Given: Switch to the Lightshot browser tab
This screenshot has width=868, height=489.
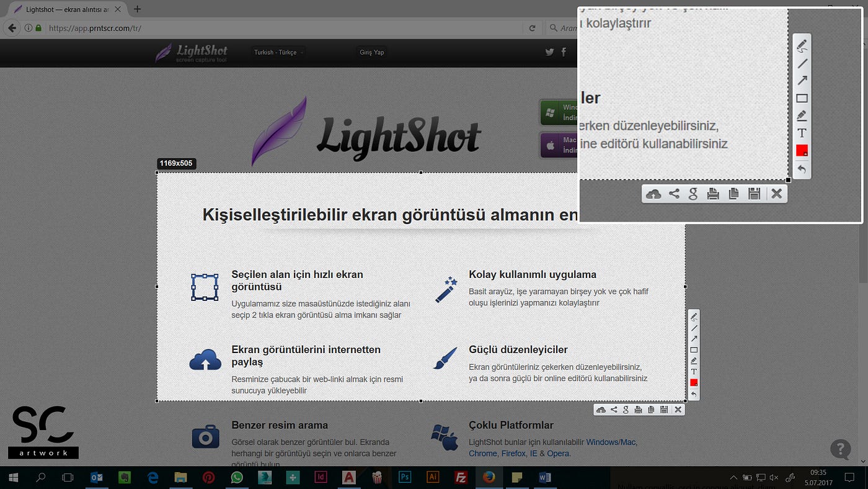Looking at the screenshot, I should tap(62, 9).
